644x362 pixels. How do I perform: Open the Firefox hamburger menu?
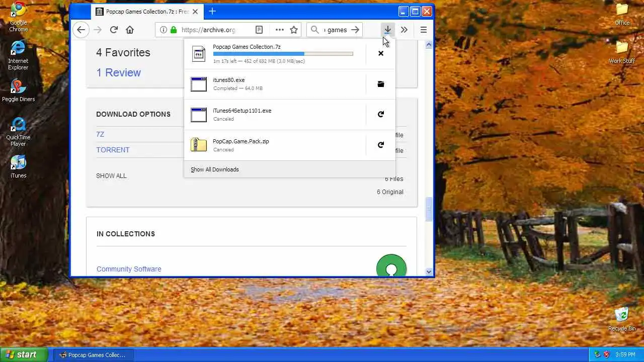424,30
